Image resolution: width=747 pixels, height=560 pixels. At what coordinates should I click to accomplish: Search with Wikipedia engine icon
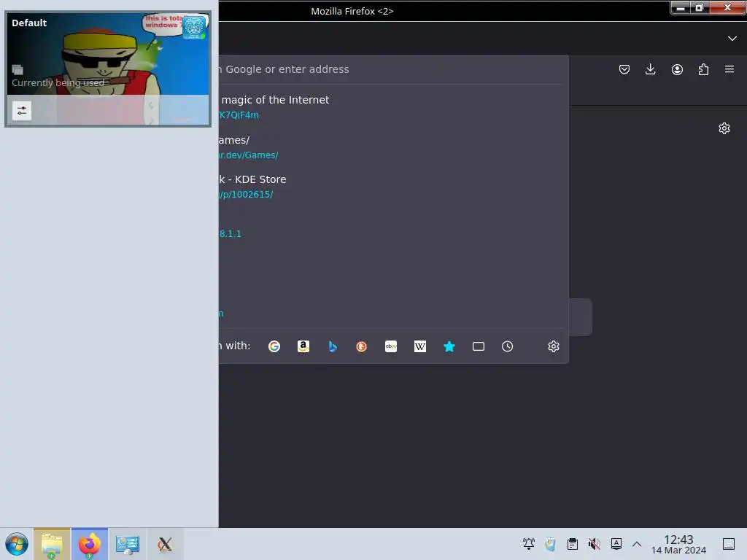click(420, 346)
